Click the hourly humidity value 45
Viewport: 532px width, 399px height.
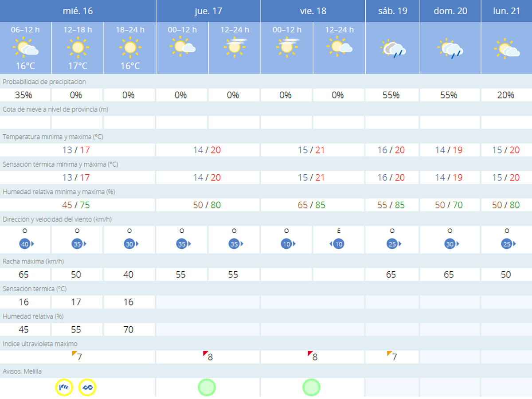tap(23, 329)
